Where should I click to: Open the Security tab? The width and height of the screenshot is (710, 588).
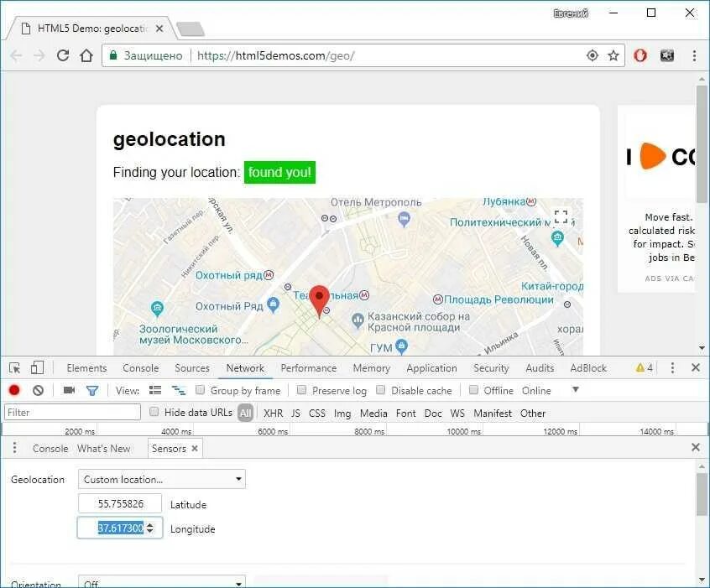(491, 368)
